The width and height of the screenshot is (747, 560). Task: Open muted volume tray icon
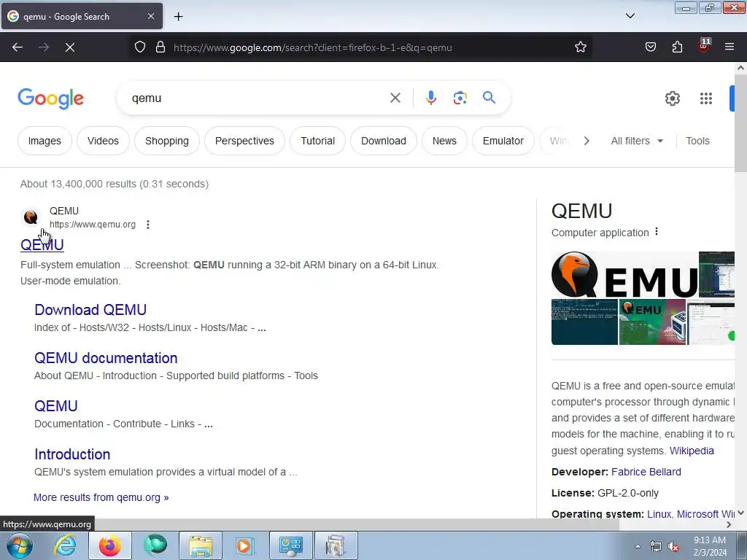tap(673, 547)
